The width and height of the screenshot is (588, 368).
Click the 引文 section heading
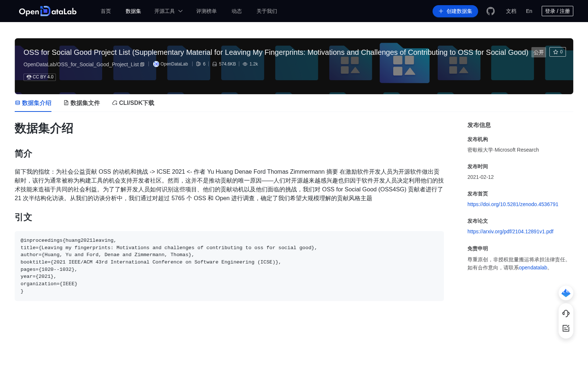coord(24,217)
